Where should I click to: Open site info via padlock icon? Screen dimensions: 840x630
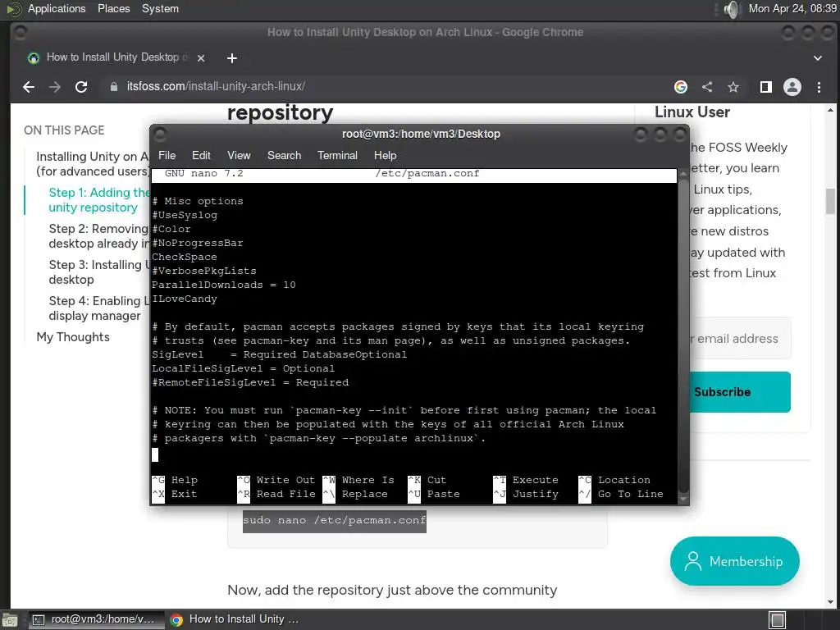(113, 87)
